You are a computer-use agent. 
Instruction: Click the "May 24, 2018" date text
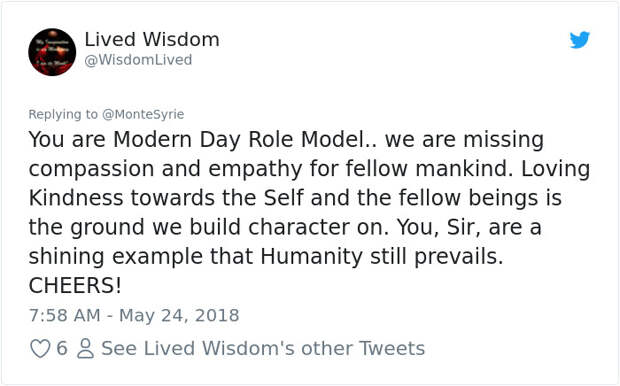(179, 316)
